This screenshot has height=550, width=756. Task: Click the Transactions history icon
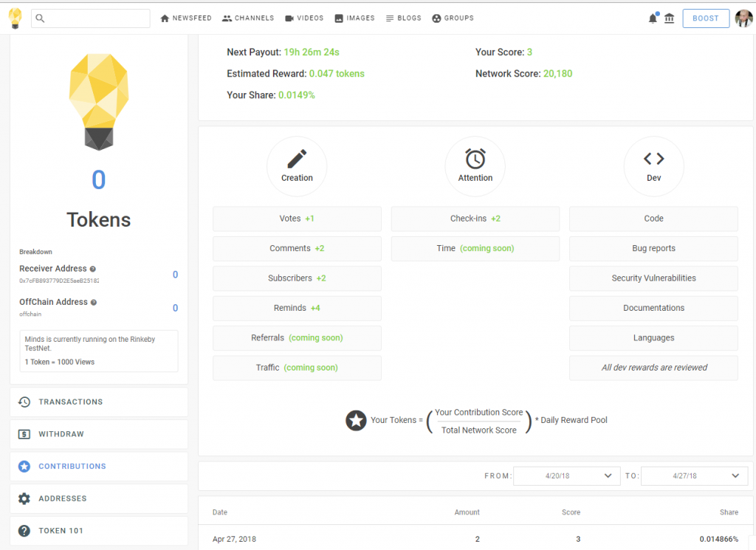[x=24, y=402]
